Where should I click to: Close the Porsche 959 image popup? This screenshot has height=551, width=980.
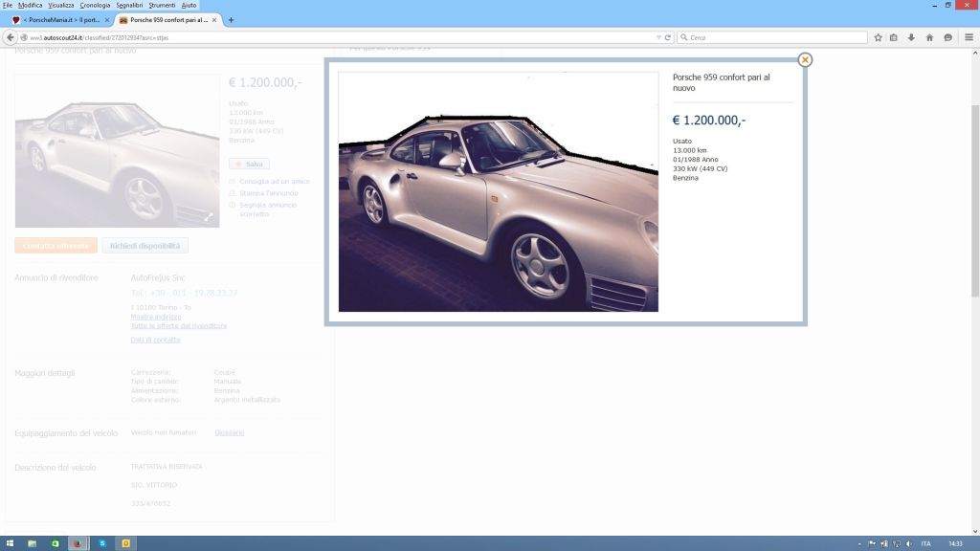pyautogui.click(x=805, y=59)
